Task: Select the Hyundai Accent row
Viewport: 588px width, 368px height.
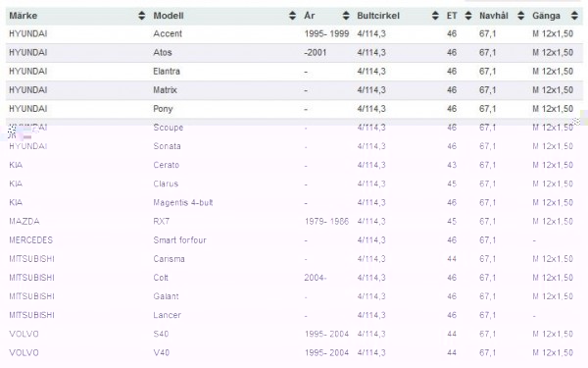Action: 294,33
